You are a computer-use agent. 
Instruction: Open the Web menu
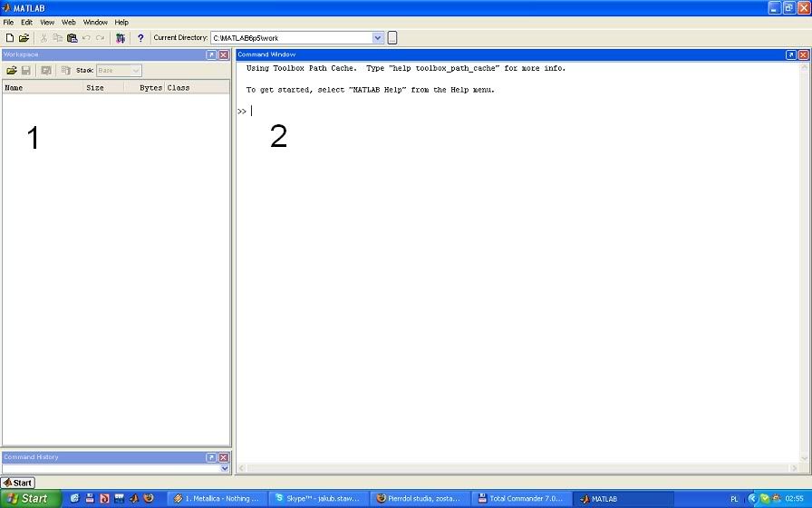tap(69, 23)
